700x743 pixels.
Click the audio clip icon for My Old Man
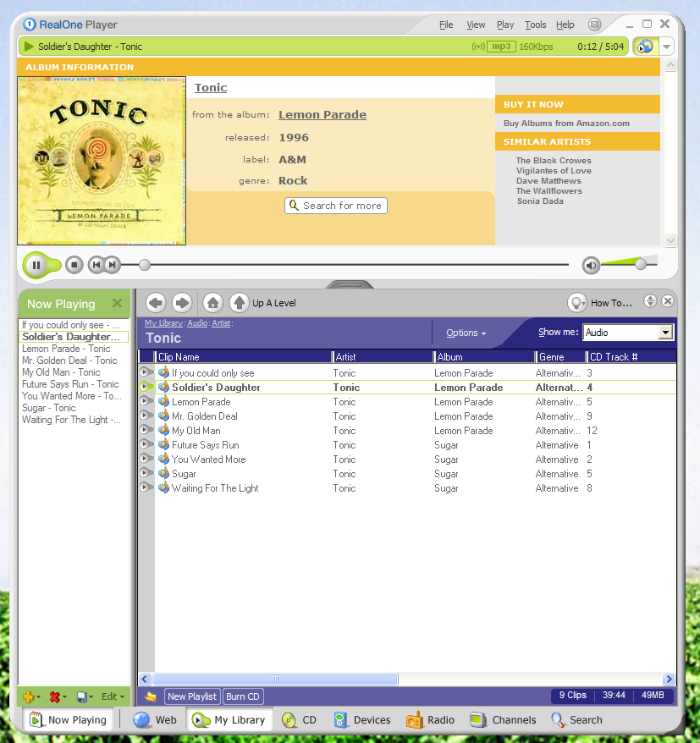(x=163, y=430)
